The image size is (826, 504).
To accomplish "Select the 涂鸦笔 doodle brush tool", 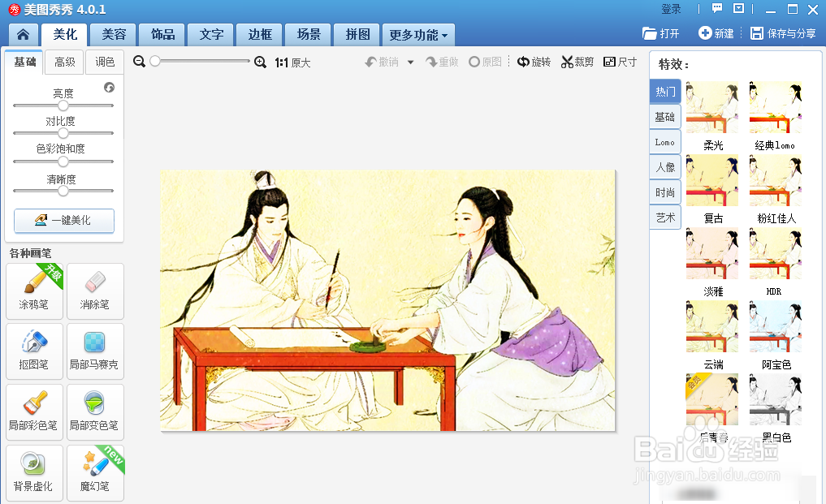I will click(x=34, y=291).
